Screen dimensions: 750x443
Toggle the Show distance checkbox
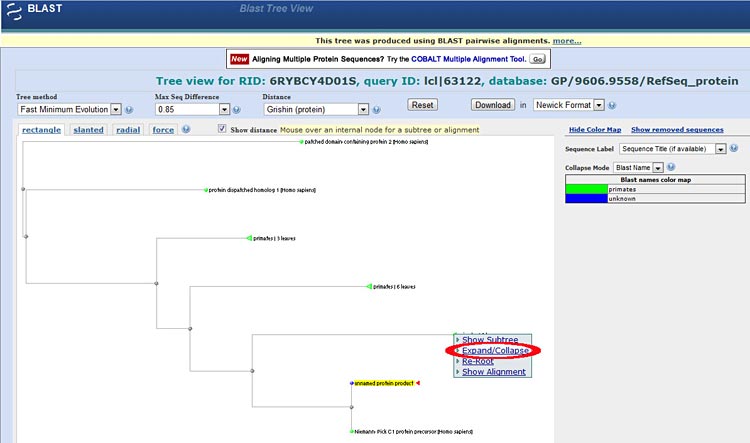pyautogui.click(x=222, y=128)
